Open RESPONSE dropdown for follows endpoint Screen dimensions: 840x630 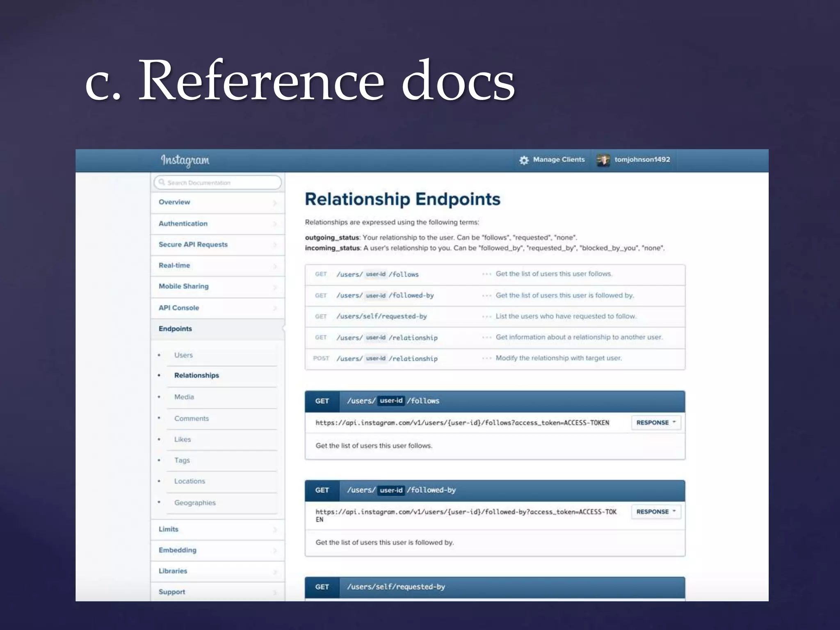pyautogui.click(x=655, y=422)
